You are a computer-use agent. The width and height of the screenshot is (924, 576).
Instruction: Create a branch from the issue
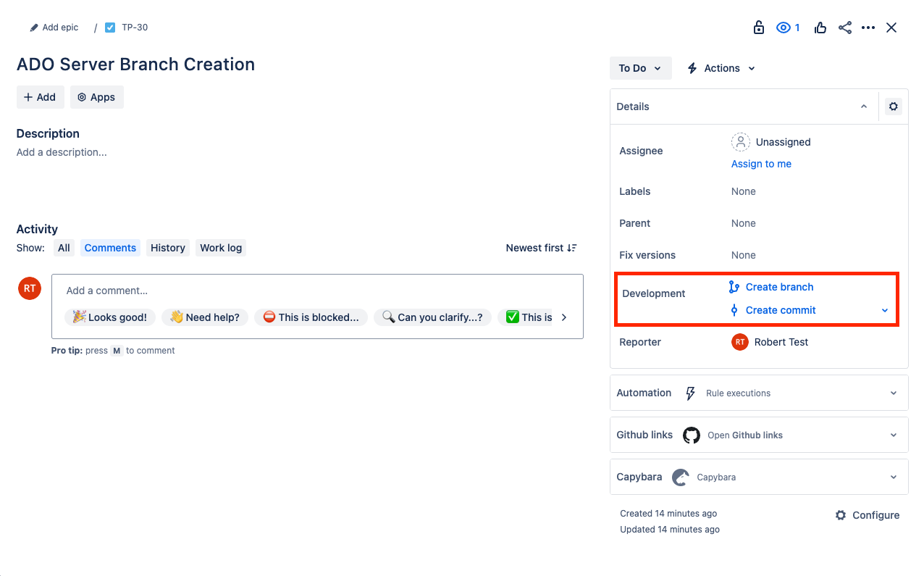[779, 287]
